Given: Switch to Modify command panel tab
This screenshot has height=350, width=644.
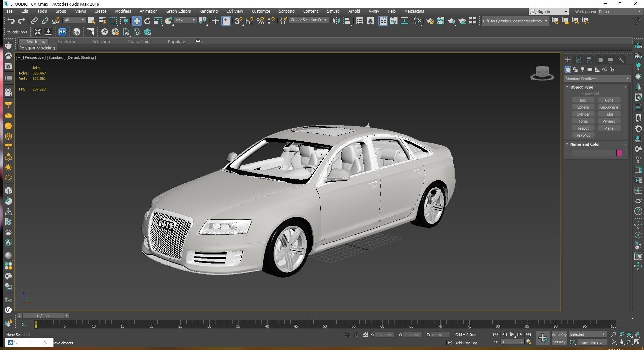Looking at the screenshot, I should (x=579, y=60).
